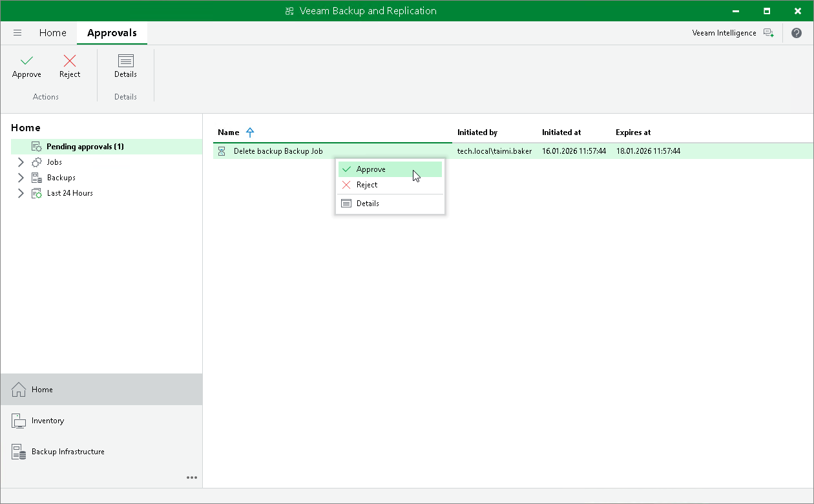
Task: Click the 16.01.2026 11:57:44 cell
Action: pyautogui.click(x=574, y=151)
